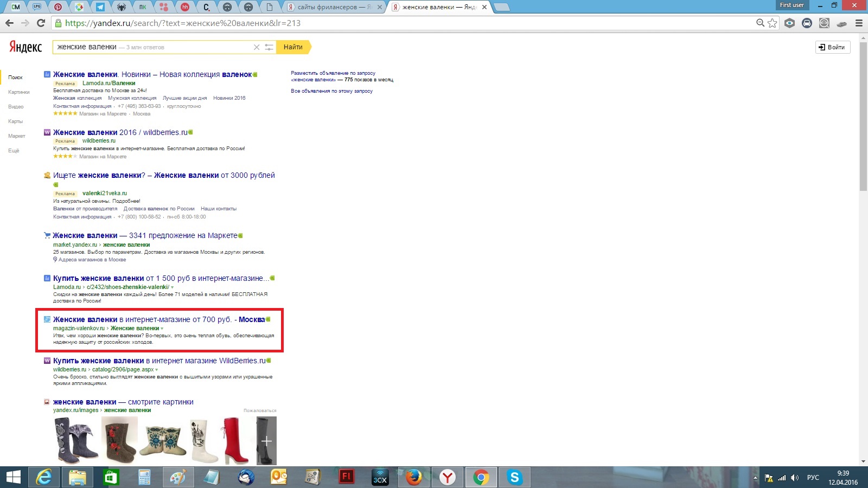Clear the search query with the X icon
This screenshot has width=868, height=488.
point(257,47)
